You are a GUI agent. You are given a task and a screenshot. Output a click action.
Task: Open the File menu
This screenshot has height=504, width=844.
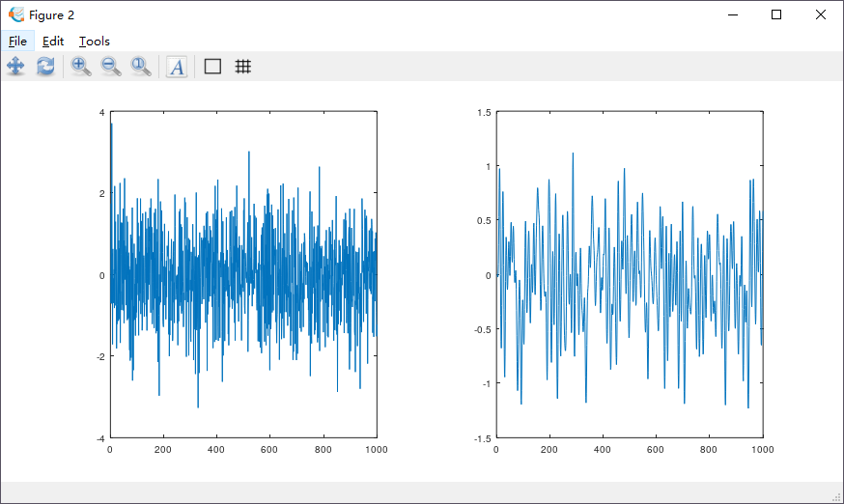click(x=17, y=41)
